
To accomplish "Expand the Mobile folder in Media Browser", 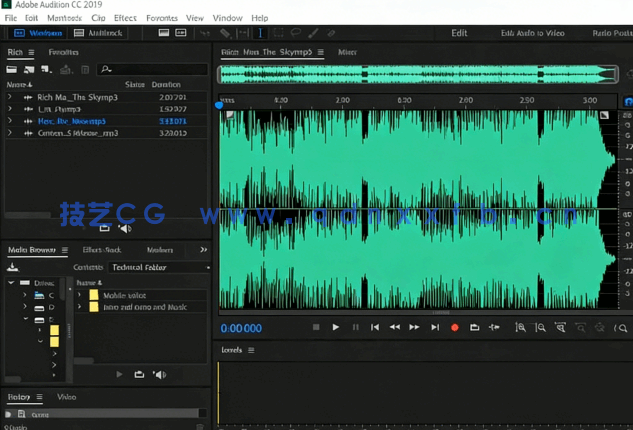I will (x=81, y=296).
